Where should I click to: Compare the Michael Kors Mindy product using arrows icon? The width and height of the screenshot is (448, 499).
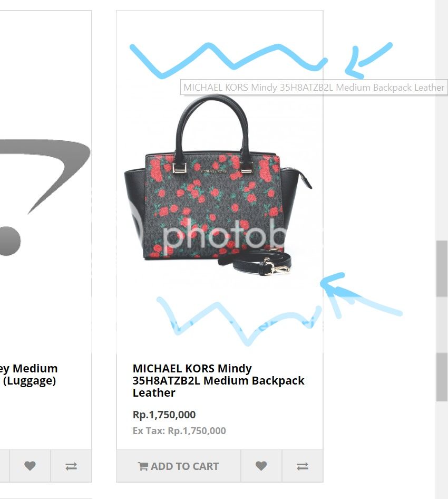pyautogui.click(x=303, y=466)
